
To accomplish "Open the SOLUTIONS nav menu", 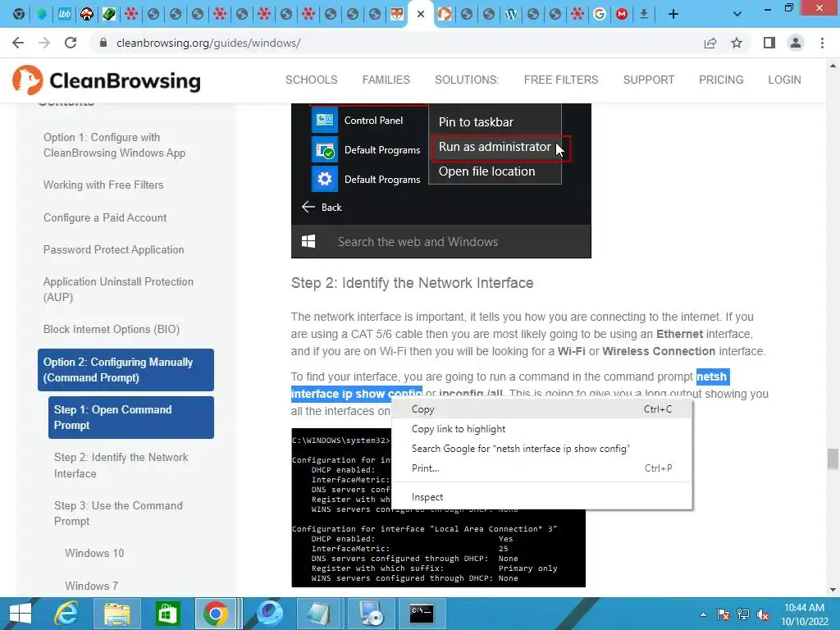I will 467,80.
